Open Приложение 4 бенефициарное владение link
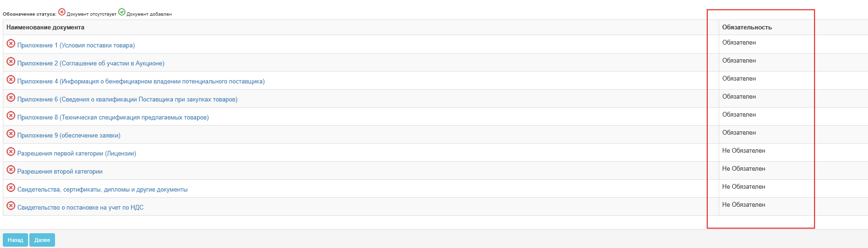868x248 pixels. click(141, 82)
